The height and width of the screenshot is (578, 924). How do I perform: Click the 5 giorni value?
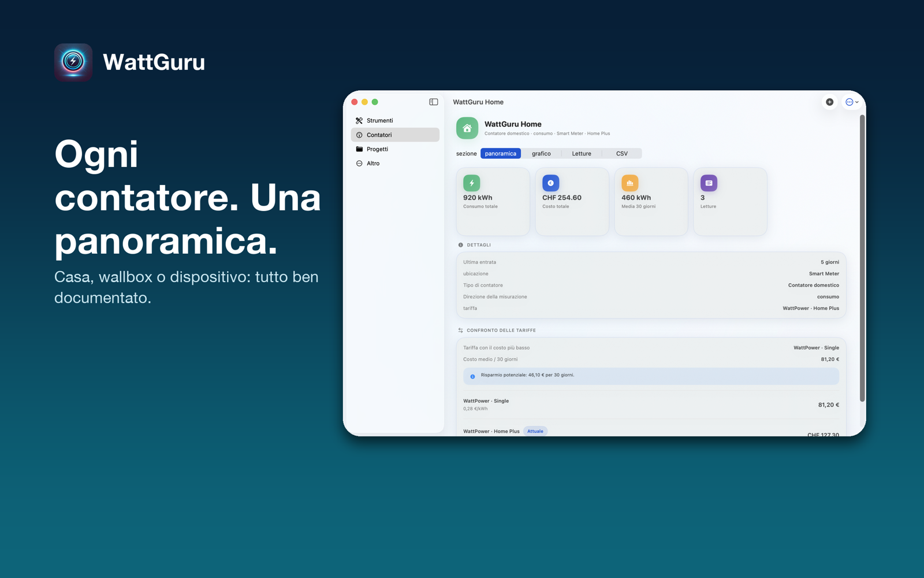(x=830, y=262)
